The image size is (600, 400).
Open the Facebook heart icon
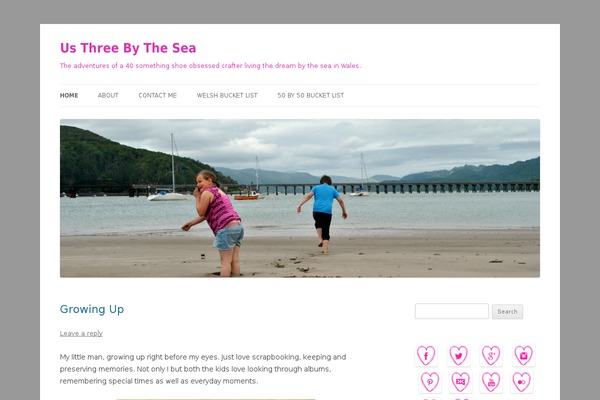[x=426, y=355]
